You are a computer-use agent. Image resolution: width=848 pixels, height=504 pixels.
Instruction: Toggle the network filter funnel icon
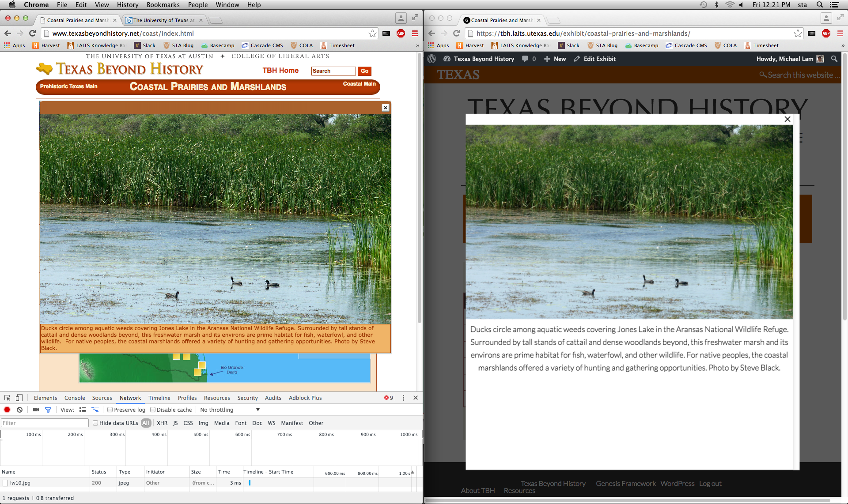[x=48, y=410]
